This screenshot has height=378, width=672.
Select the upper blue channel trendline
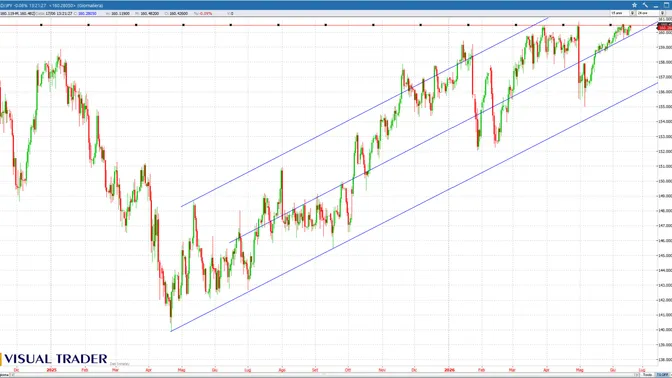point(364,112)
